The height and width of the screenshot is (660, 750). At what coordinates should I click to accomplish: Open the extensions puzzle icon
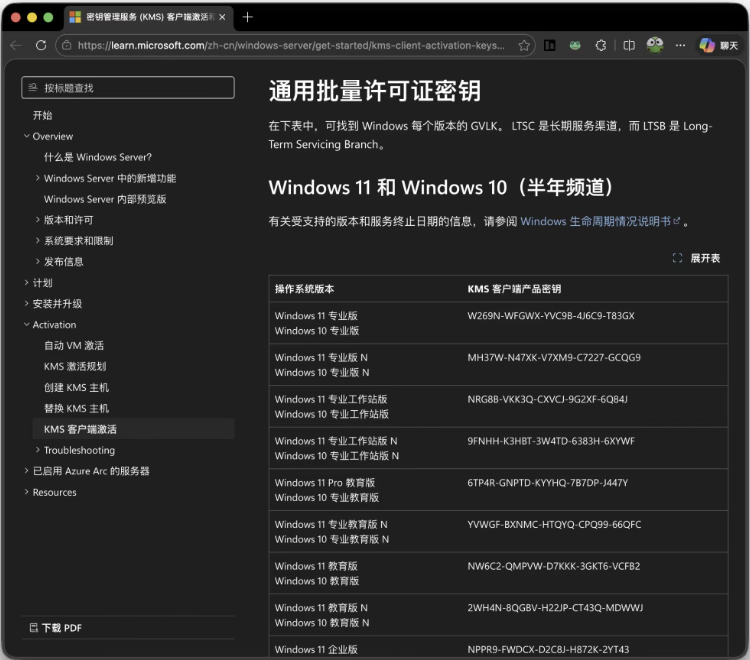tap(601, 45)
